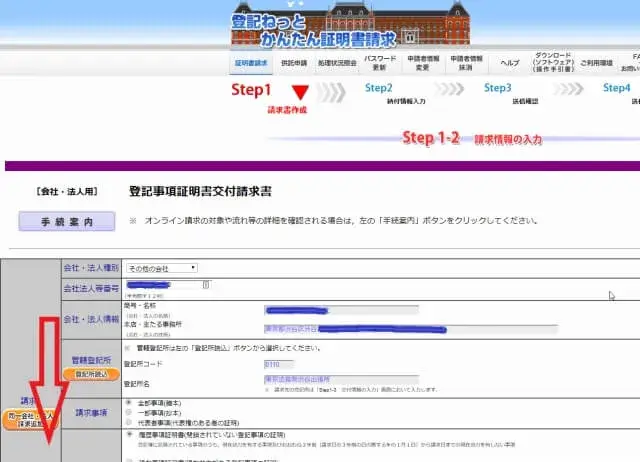Click the 会社・法人情報 row label
This screenshot has height=462, width=640.
pos(91,319)
